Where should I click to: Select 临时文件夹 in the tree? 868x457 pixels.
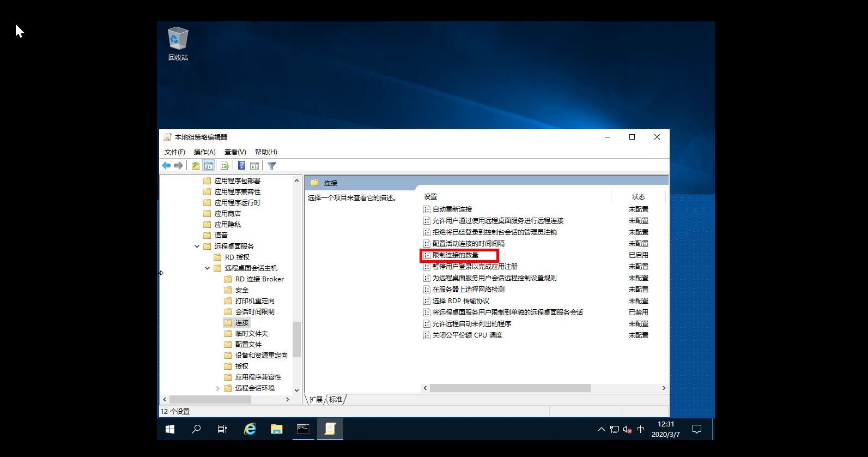(252, 334)
